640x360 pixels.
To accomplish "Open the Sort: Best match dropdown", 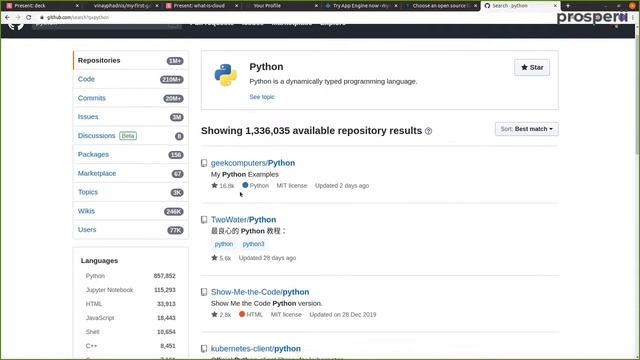I will 527,129.
